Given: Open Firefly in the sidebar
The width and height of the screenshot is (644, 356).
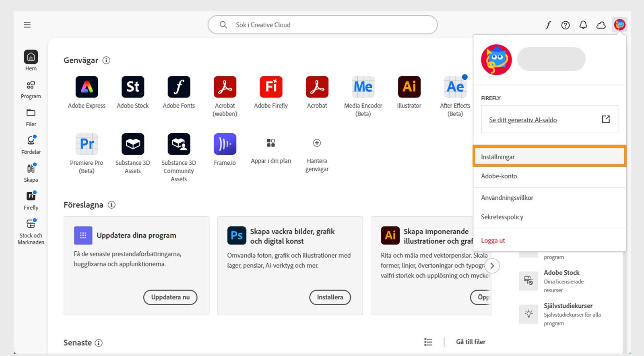Looking at the screenshot, I should click(31, 201).
